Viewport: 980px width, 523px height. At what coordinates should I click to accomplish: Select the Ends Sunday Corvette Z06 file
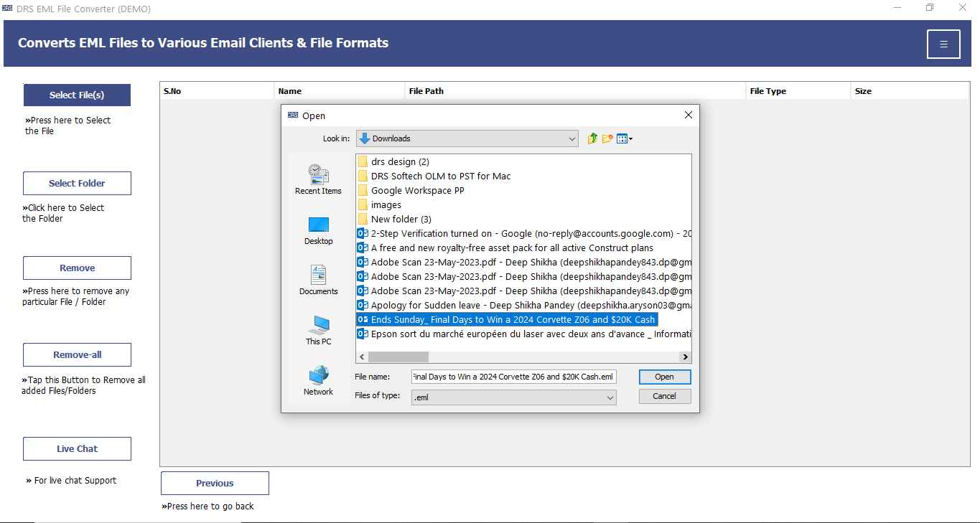507,319
